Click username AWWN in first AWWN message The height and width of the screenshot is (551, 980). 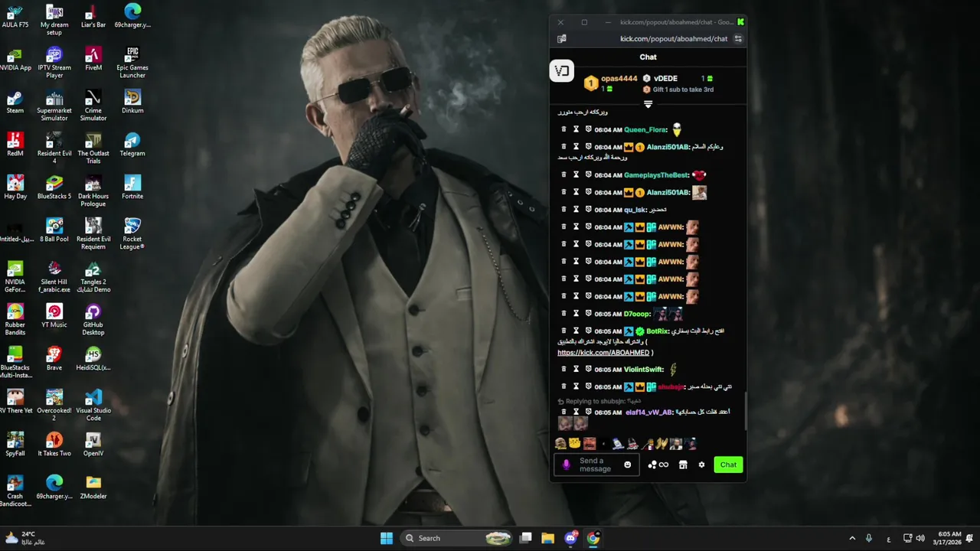671,227
